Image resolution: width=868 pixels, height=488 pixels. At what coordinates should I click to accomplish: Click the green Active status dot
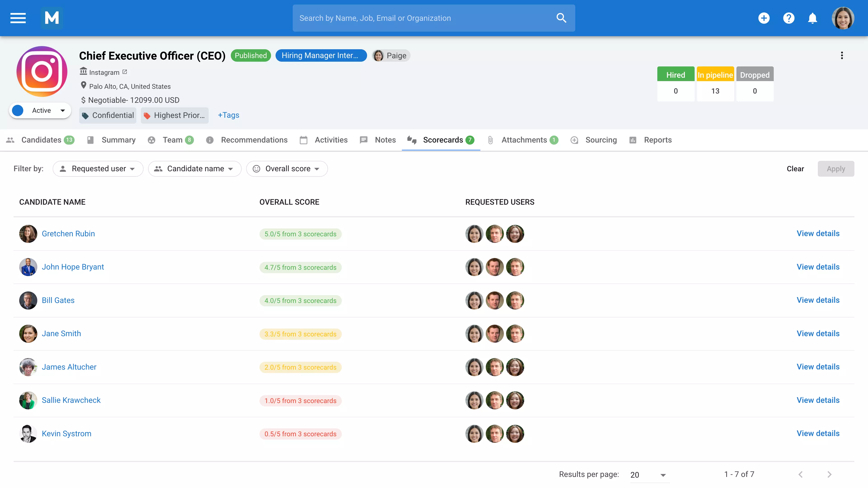tap(18, 110)
